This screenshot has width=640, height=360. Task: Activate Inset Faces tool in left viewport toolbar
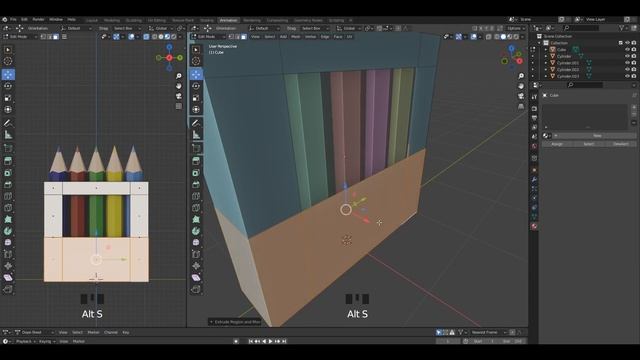[x=8, y=173]
